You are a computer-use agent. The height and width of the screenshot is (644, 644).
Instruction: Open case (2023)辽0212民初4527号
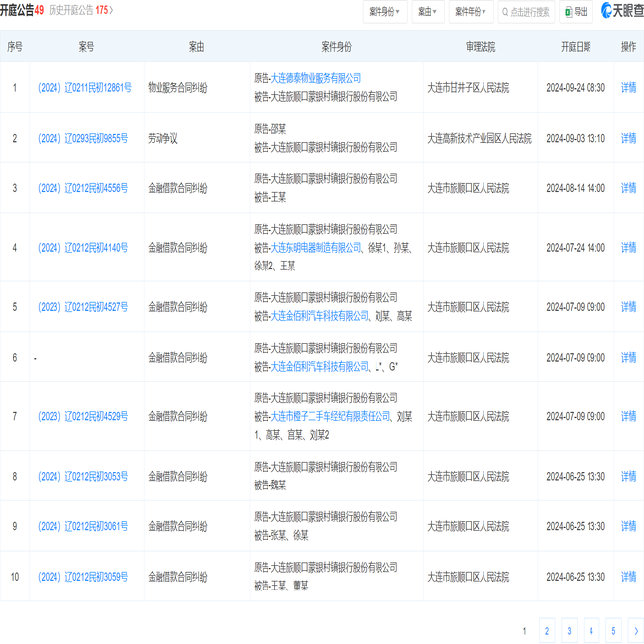coord(82,307)
